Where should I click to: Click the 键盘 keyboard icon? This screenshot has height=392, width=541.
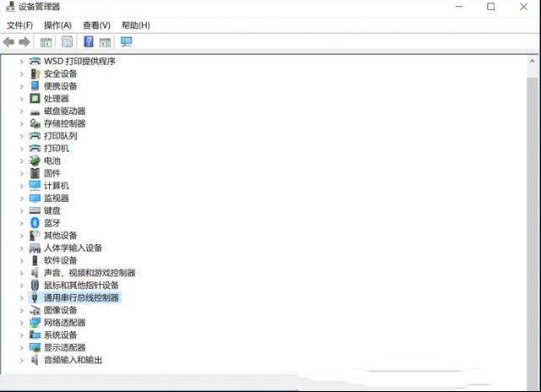tap(35, 210)
